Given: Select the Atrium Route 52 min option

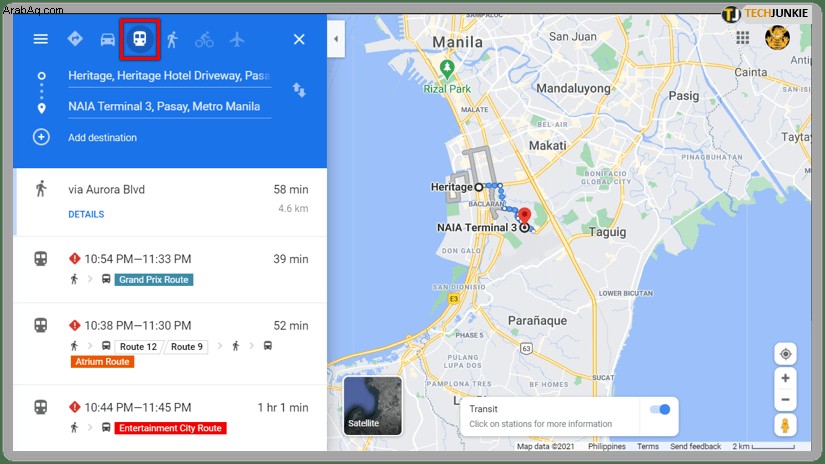Looking at the screenshot, I should click(x=170, y=344).
